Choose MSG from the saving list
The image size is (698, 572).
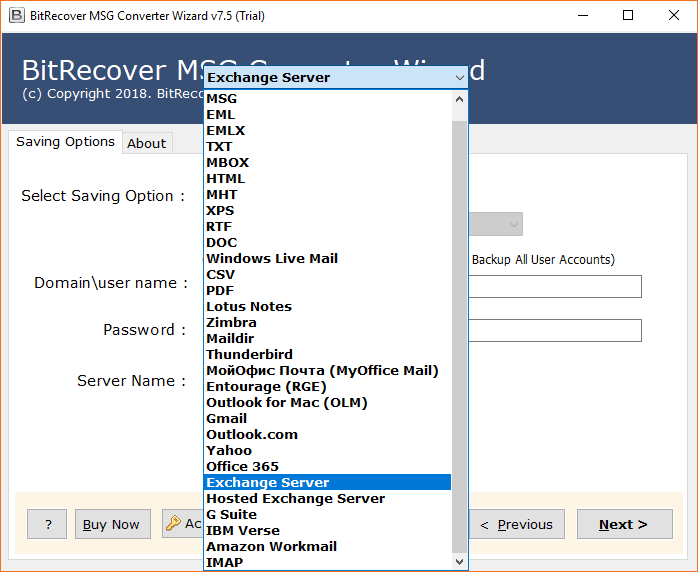327,98
